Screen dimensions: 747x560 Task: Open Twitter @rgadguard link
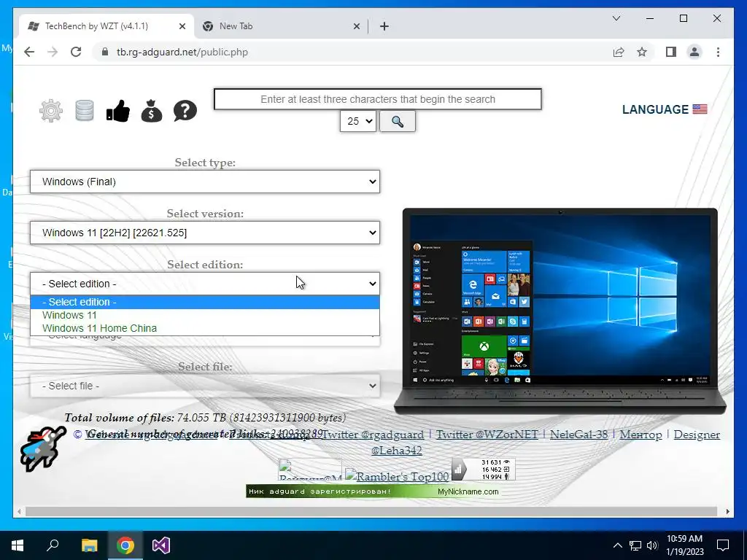tap(373, 435)
